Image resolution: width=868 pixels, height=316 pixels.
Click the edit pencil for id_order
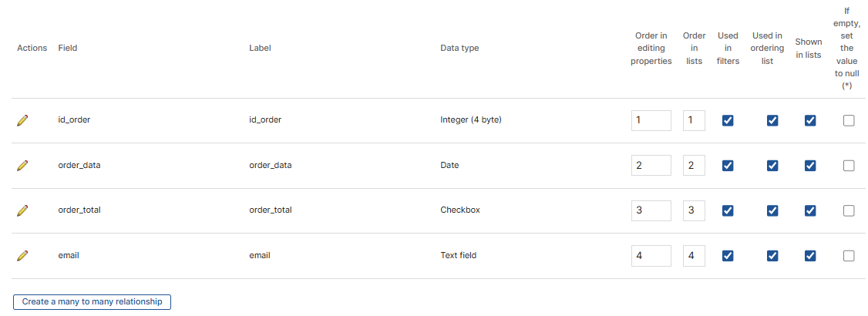(x=22, y=120)
